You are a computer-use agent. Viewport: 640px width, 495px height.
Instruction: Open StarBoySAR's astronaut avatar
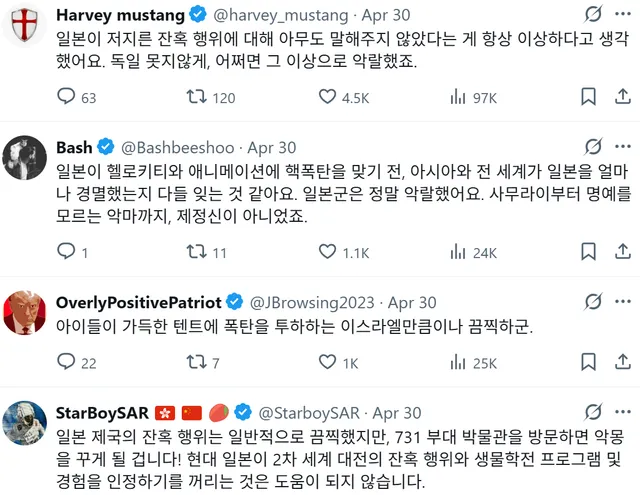[25, 424]
